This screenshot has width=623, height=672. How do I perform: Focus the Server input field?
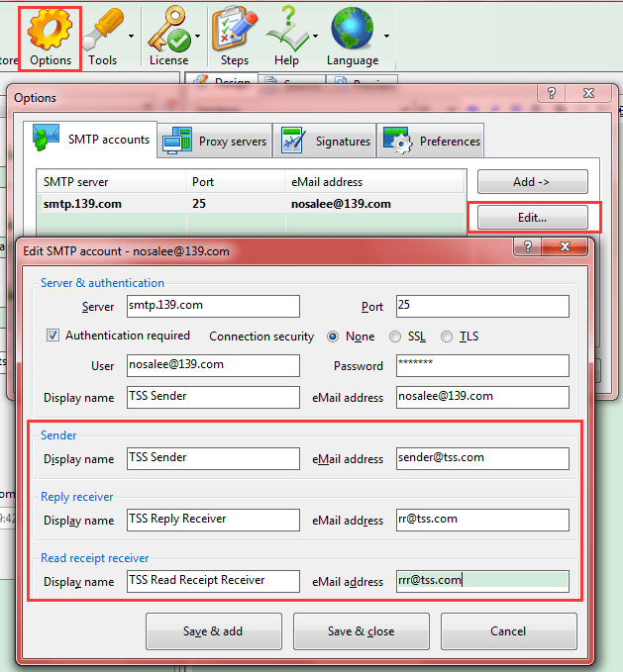213,306
